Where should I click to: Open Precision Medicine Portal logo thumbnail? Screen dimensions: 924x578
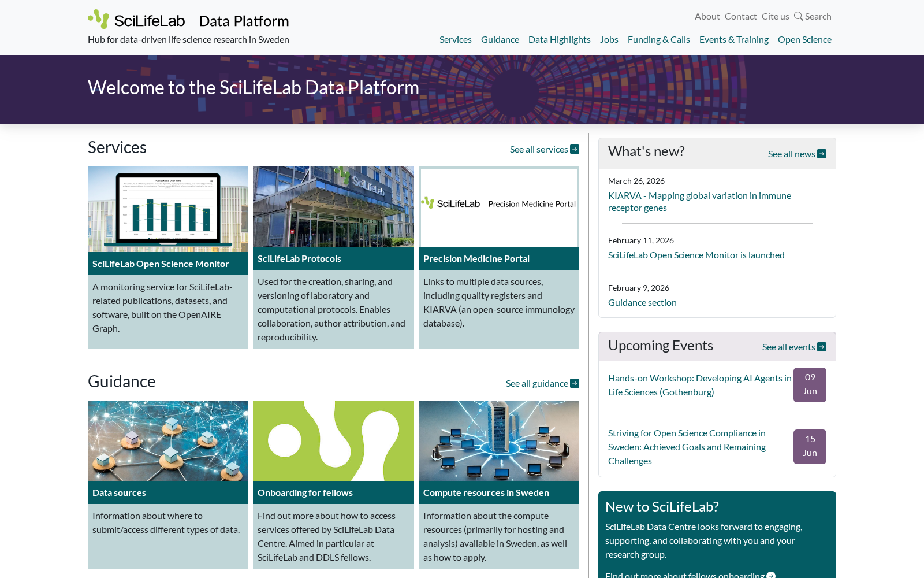click(499, 207)
